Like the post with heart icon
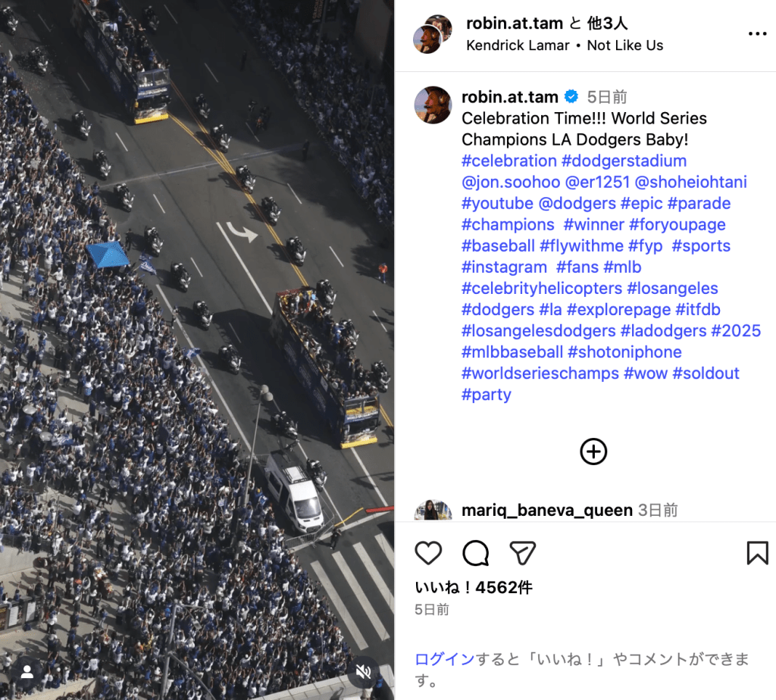 (428, 552)
